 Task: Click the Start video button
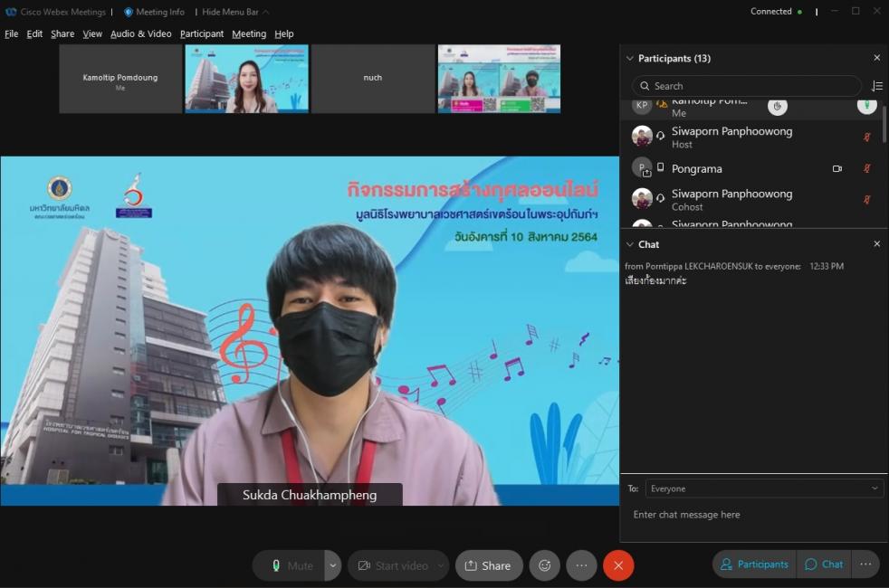(392, 566)
